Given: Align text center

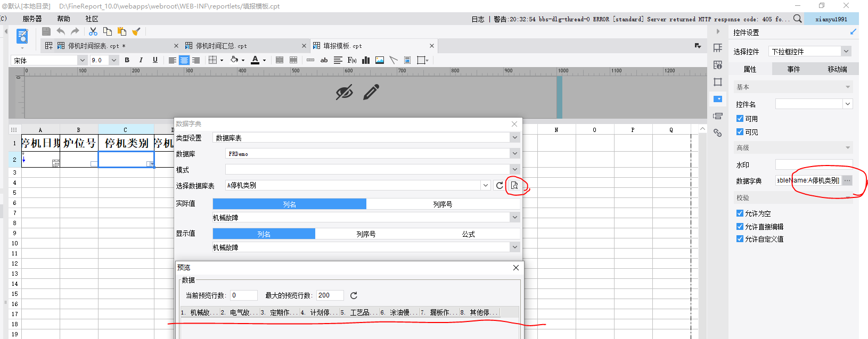Looking at the screenshot, I should point(184,60).
